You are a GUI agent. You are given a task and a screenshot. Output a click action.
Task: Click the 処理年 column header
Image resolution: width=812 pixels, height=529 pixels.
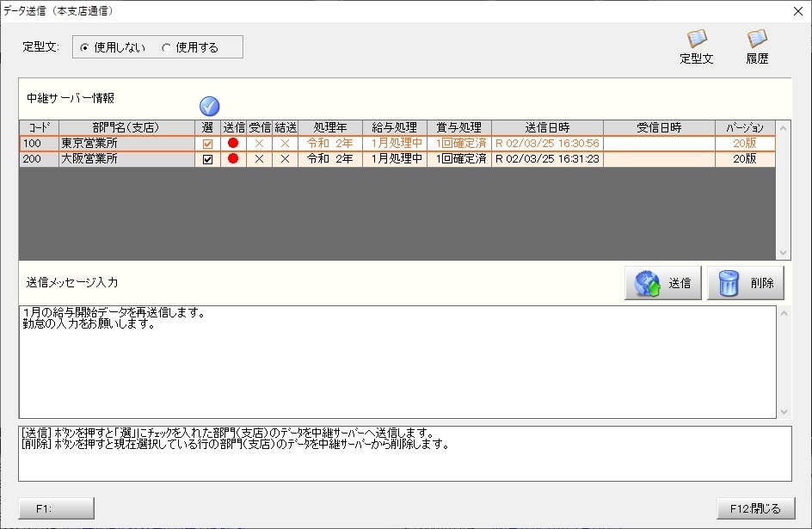[x=330, y=127]
